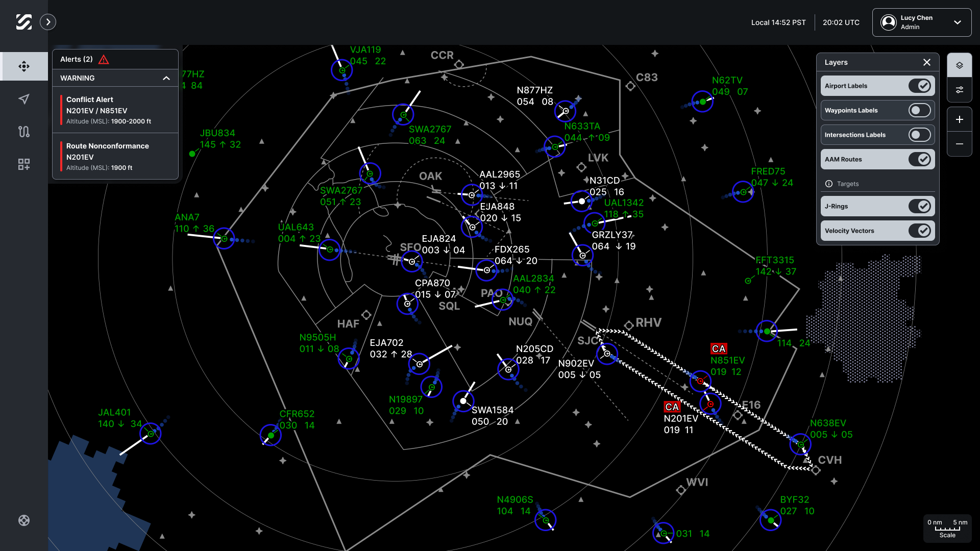Select the N201EV conflict aircraft target
The image size is (980, 551).
click(710, 404)
